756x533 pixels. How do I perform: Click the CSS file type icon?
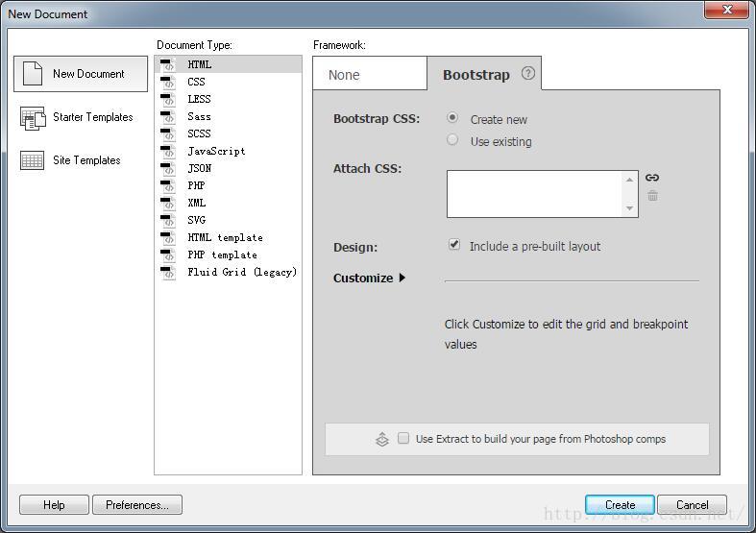168,82
